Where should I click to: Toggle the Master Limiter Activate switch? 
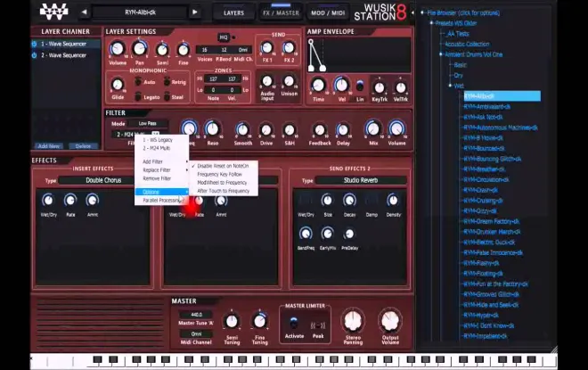click(294, 324)
